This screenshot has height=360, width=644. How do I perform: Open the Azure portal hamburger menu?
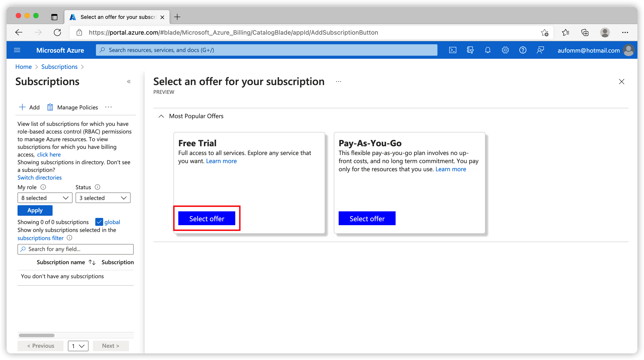(x=17, y=50)
